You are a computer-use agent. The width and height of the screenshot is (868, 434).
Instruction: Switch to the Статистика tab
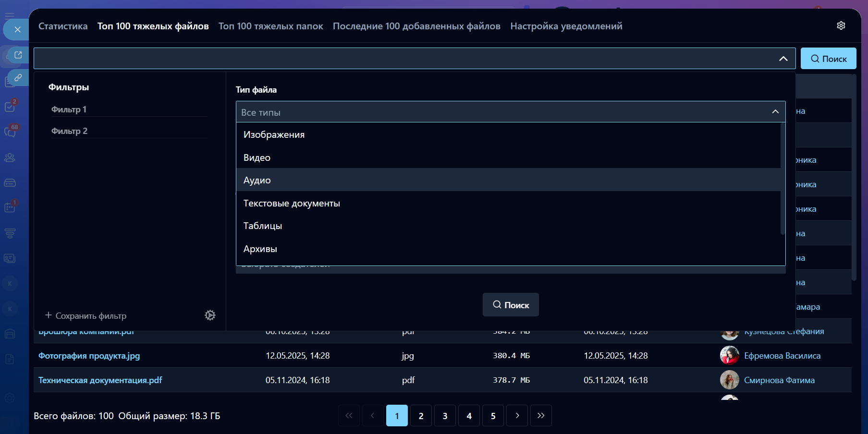tap(63, 26)
